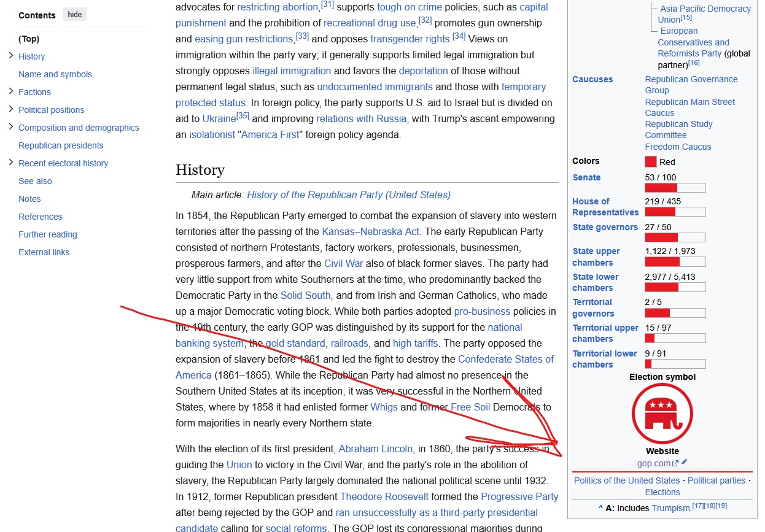Click the Republican elephant election symbol image

click(662, 414)
